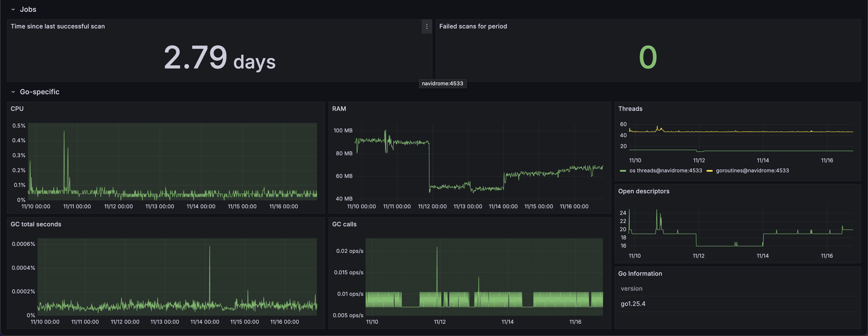Open the CPU panel title
The image size is (868, 336).
pos(17,108)
